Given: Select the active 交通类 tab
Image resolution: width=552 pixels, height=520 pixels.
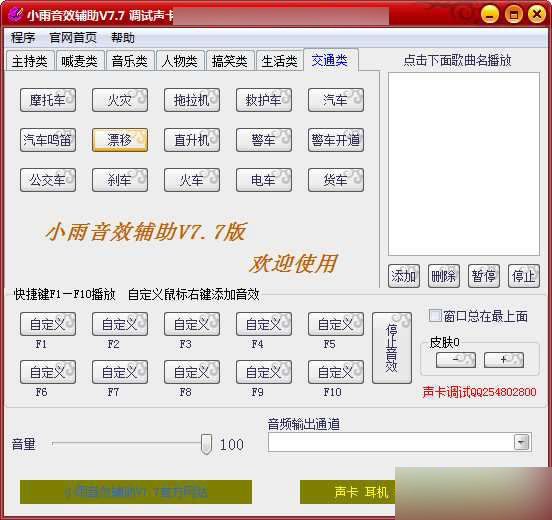Looking at the screenshot, I should [330, 60].
